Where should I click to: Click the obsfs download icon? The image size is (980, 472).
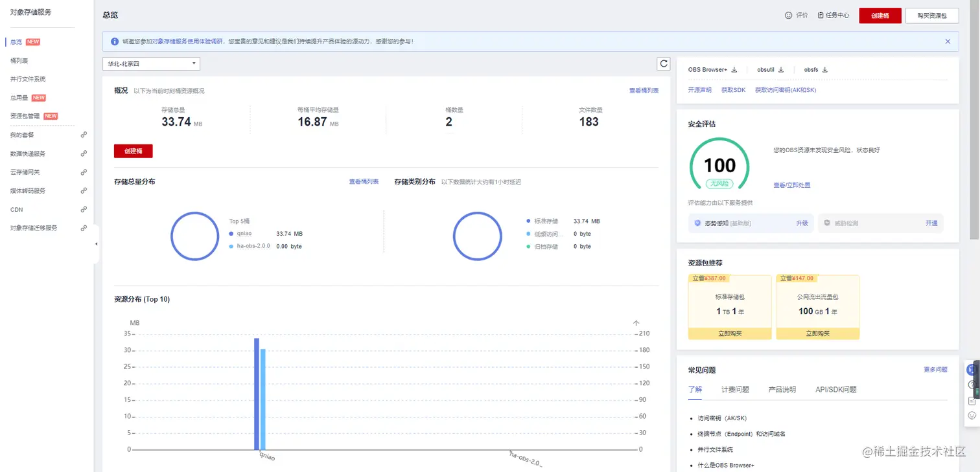pos(825,70)
